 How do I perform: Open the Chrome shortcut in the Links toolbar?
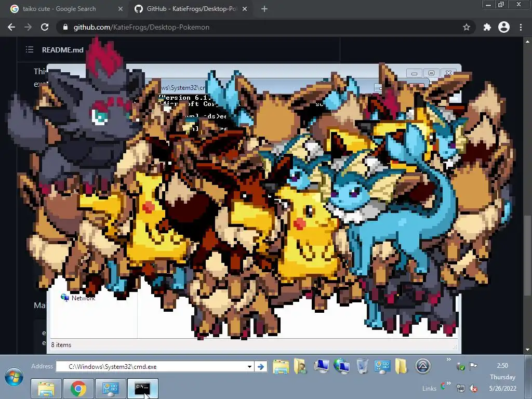click(x=443, y=386)
